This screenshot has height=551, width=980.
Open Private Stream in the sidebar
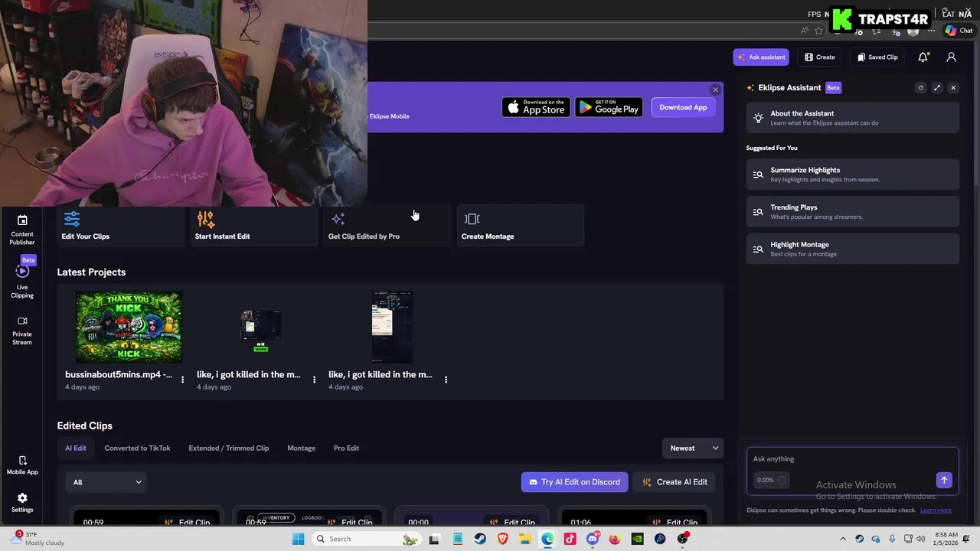[22, 331]
